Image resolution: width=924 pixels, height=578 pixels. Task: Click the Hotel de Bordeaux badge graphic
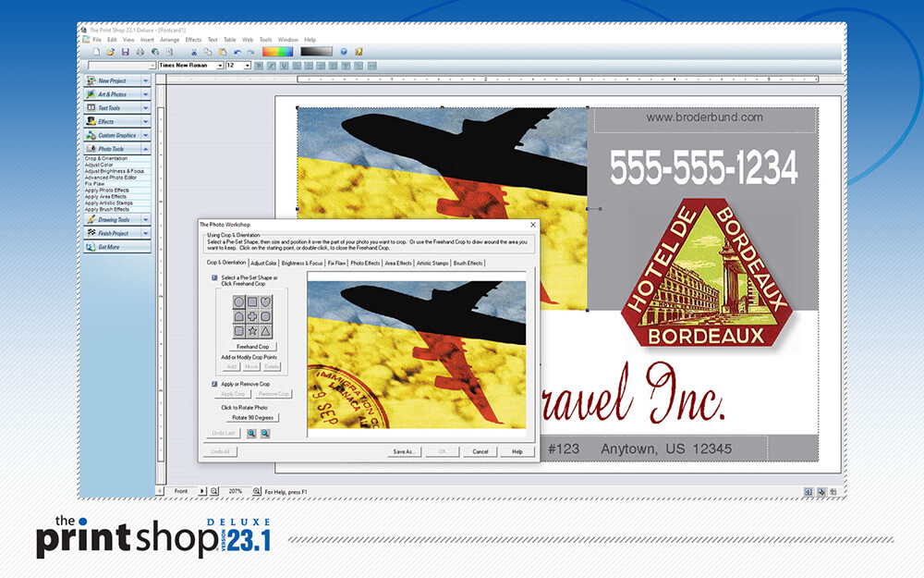tap(705, 275)
